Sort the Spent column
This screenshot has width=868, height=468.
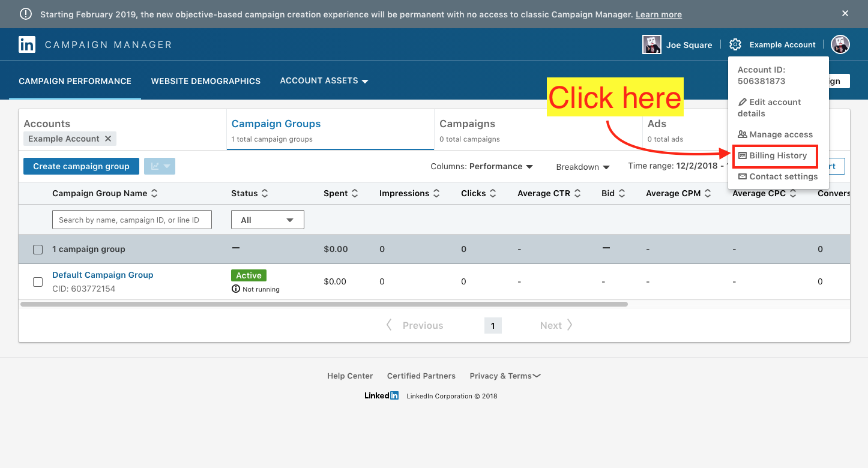click(x=355, y=193)
